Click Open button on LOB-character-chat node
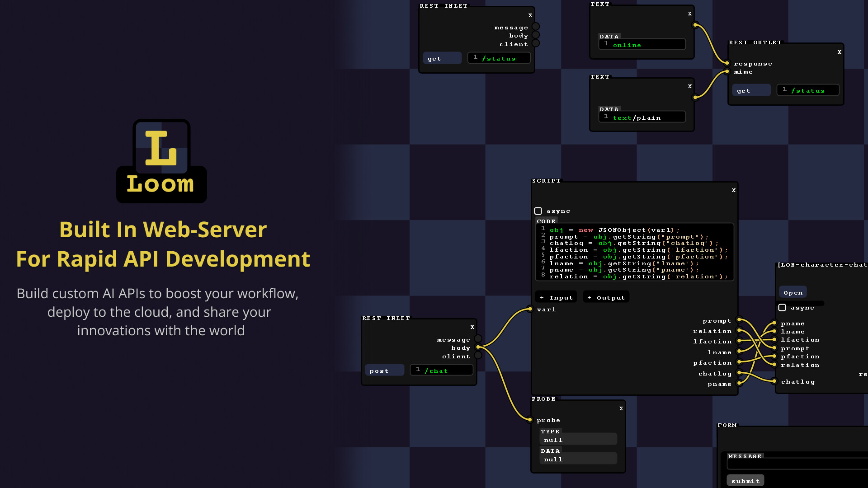Screen dimensions: 868x488 tap(793, 292)
